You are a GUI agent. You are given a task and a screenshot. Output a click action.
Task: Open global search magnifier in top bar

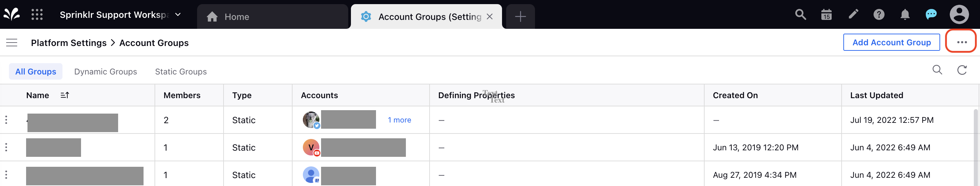pos(800,15)
